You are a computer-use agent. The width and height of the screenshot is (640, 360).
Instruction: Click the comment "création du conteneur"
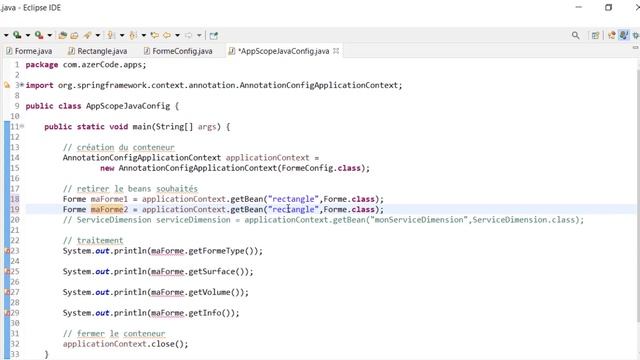pyautogui.click(x=119, y=147)
